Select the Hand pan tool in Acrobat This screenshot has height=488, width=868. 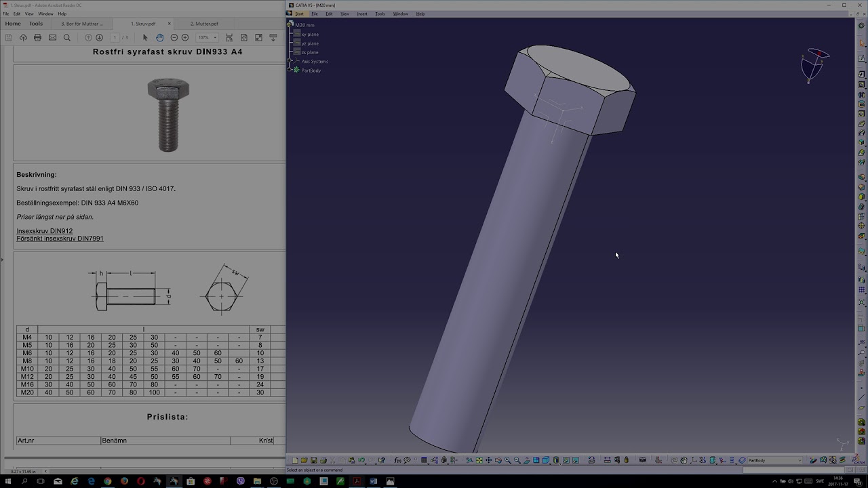tap(159, 37)
